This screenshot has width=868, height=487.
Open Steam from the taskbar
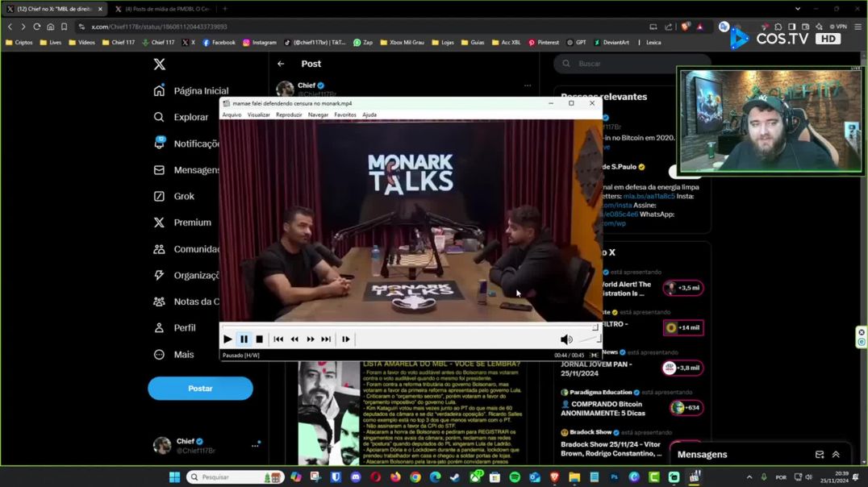tap(454, 477)
